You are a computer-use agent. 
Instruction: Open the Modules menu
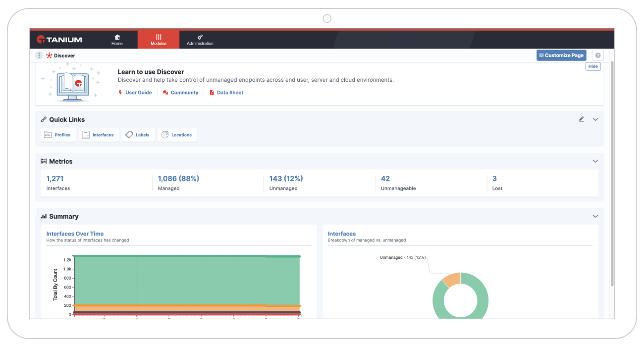point(159,40)
